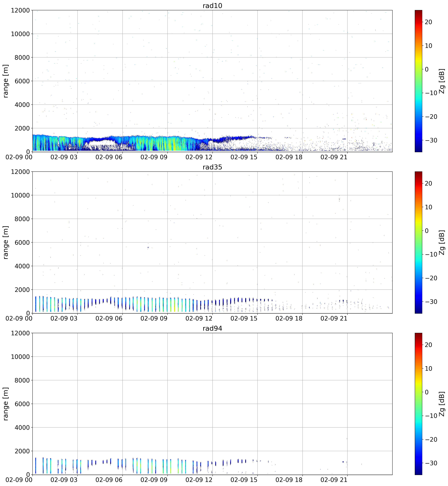Click the '02-09 21' x-tick label under rad35

(x=334, y=319)
